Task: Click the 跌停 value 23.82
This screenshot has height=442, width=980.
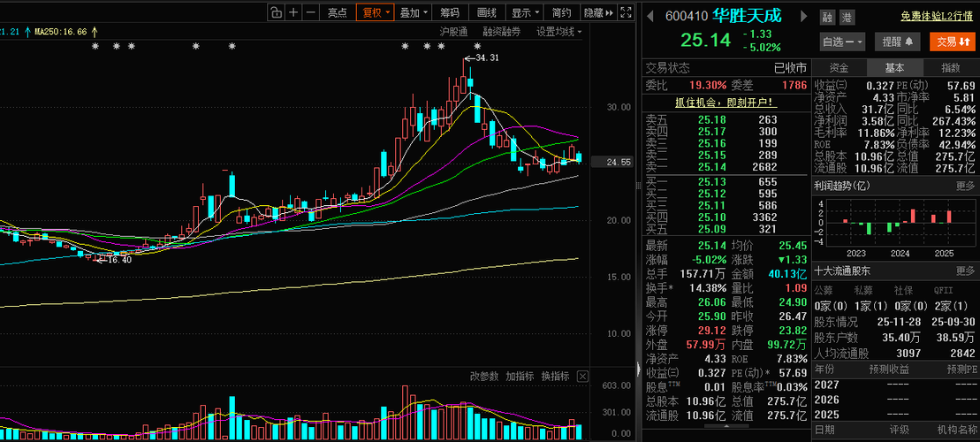Action: point(794,329)
